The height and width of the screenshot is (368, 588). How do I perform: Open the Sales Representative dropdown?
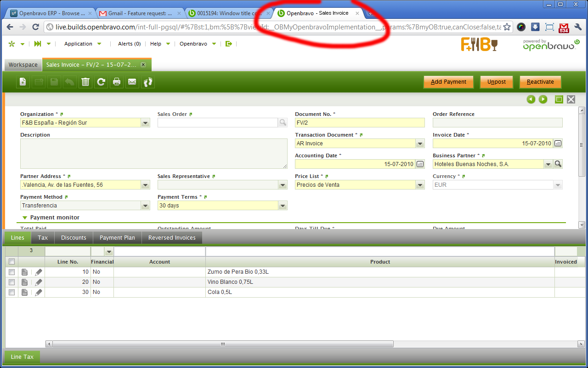[x=283, y=185]
